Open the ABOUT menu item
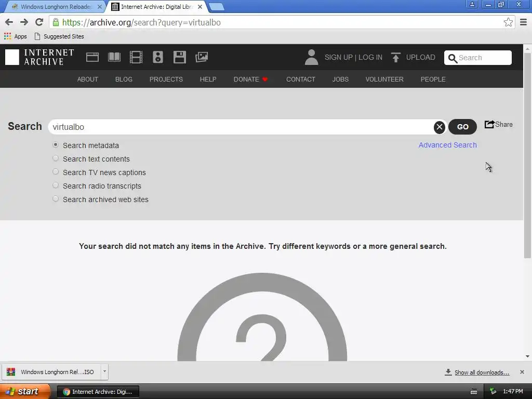The width and height of the screenshot is (532, 399). tap(87, 79)
